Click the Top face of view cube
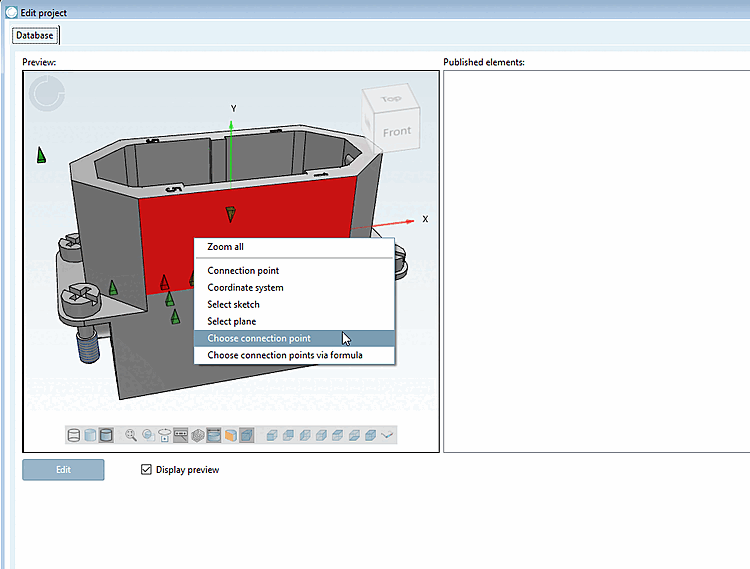 [390, 100]
